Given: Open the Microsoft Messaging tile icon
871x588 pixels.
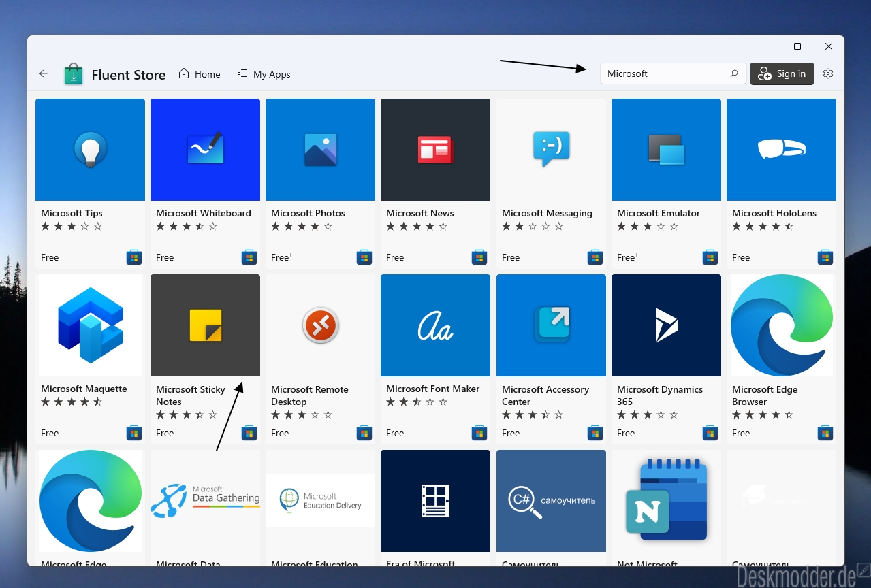Looking at the screenshot, I should (551, 150).
